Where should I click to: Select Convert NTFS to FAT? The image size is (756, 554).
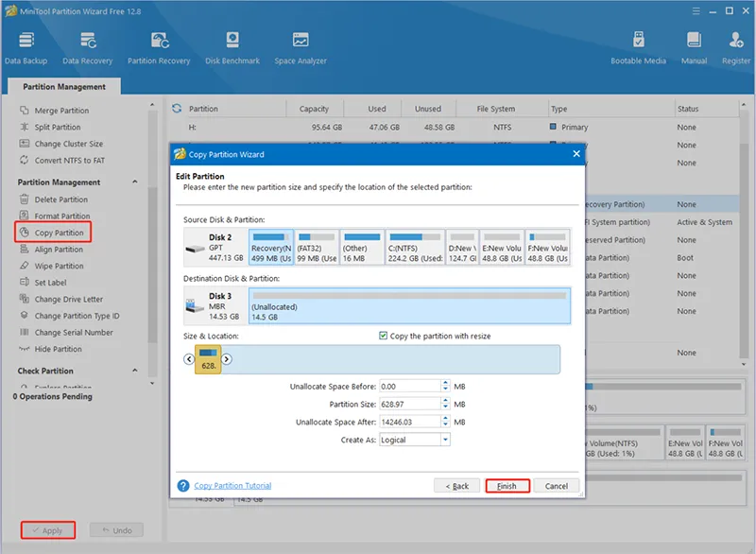tap(69, 161)
